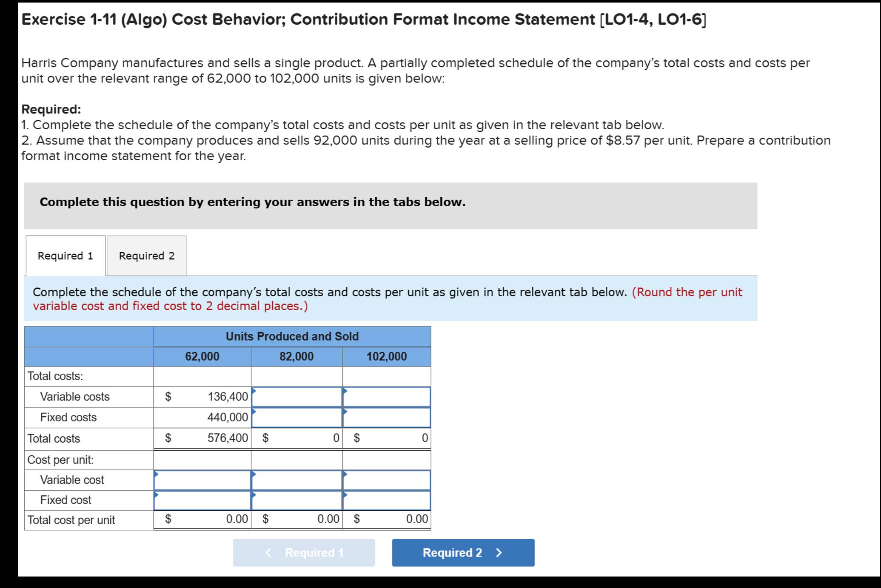Click the fixed cost per unit field under 102,000
The height and width of the screenshot is (588, 881).
[x=386, y=500]
